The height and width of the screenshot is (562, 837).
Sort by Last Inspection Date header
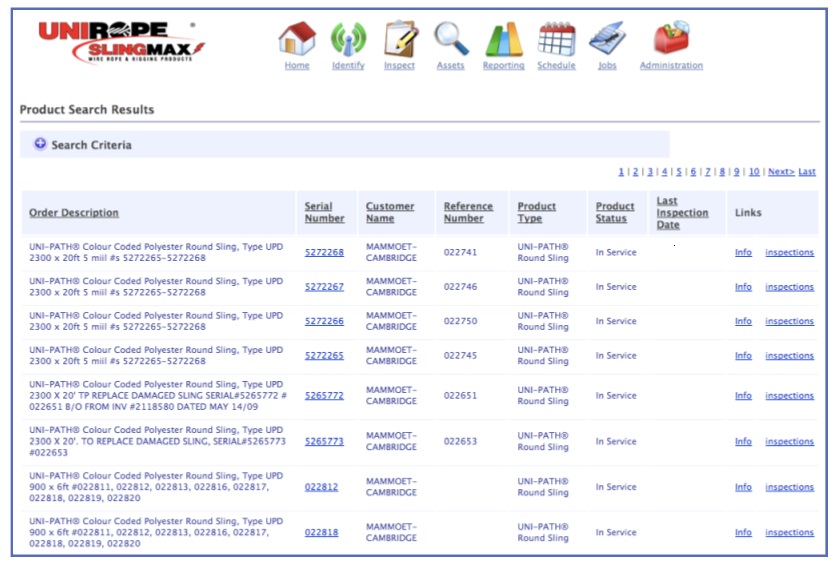point(682,212)
